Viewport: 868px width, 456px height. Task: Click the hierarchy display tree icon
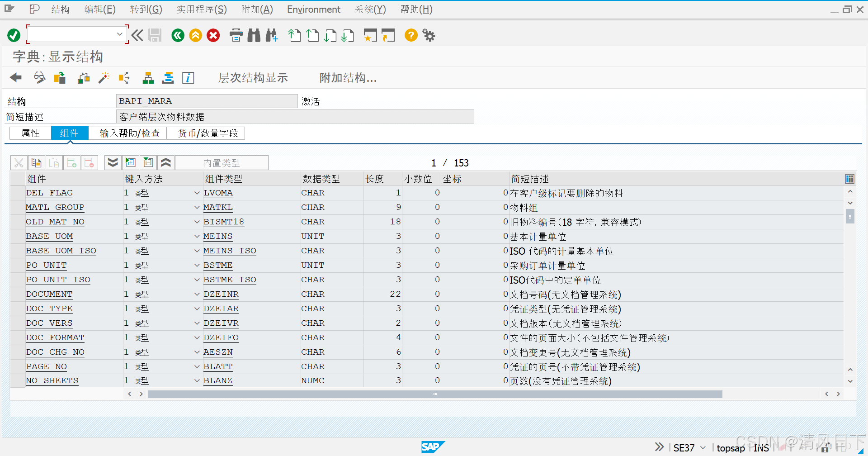(x=148, y=78)
